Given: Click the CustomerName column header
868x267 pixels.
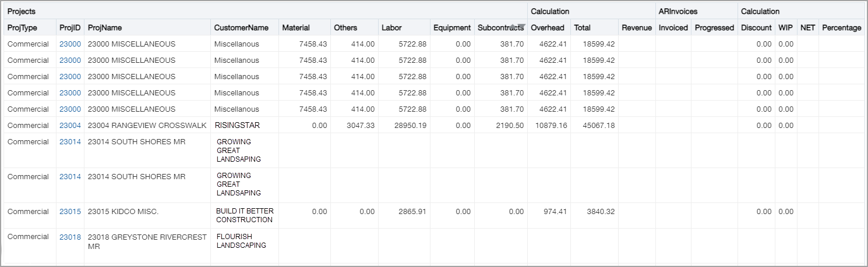Looking at the screenshot, I should coord(241,28).
